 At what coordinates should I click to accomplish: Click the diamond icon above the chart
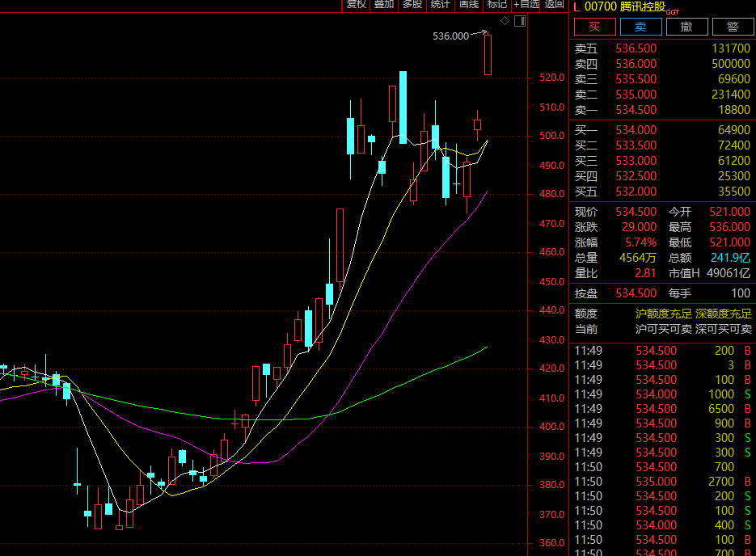pyautogui.click(x=505, y=21)
